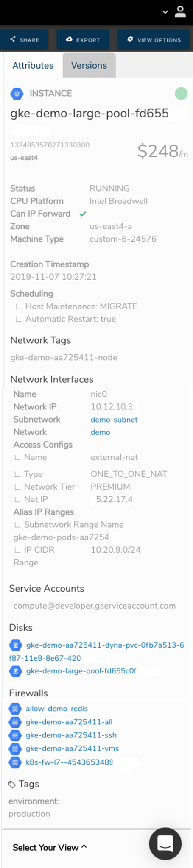Click the Export button
193x868 pixels.
[83, 40]
